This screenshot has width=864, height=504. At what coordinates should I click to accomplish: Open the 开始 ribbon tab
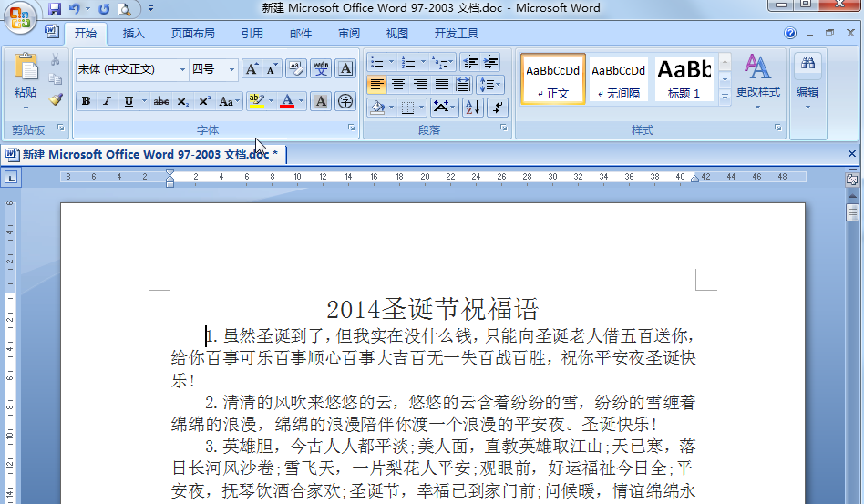click(86, 34)
